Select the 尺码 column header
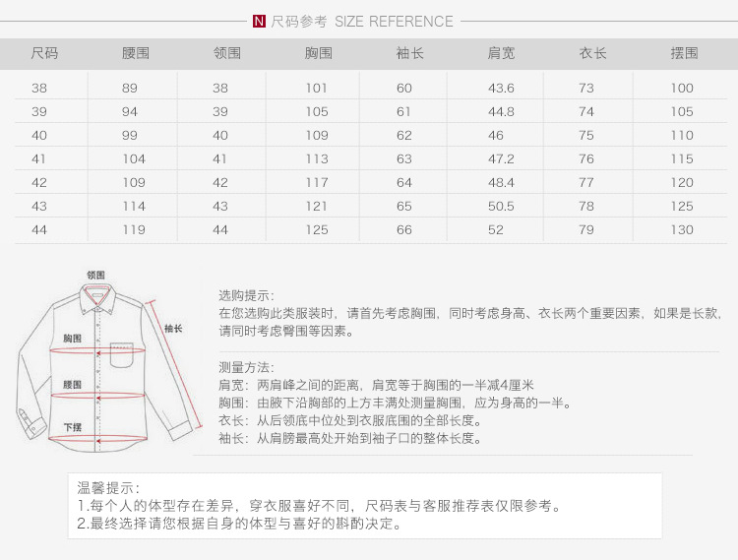The height and width of the screenshot is (560, 738). pyautogui.click(x=44, y=53)
